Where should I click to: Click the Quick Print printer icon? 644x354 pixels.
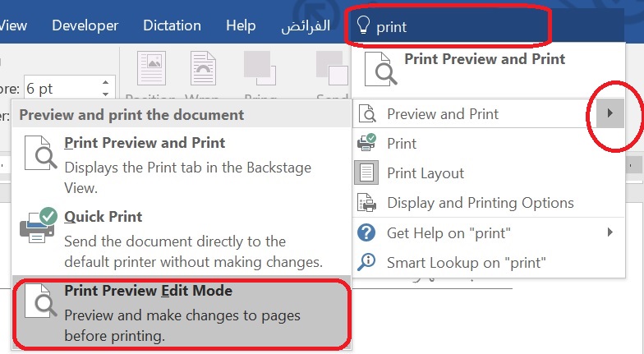(x=38, y=225)
